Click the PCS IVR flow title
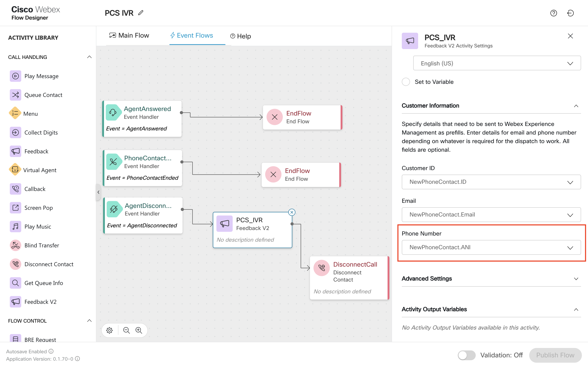The image size is (588, 368). [x=119, y=13]
